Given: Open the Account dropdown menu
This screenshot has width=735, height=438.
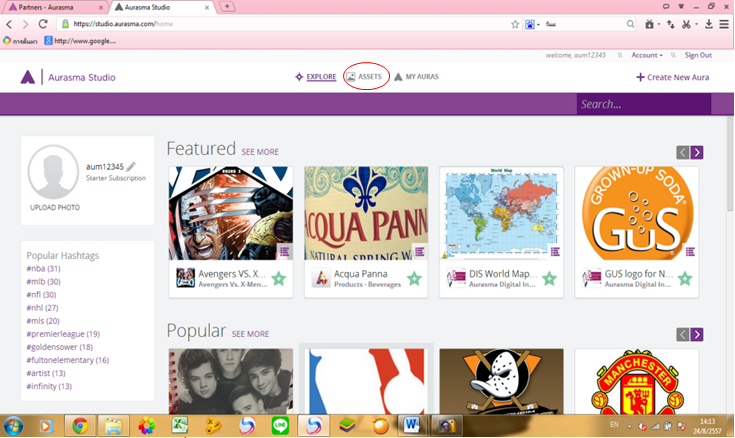Looking at the screenshot, I should tap(647, 55).
